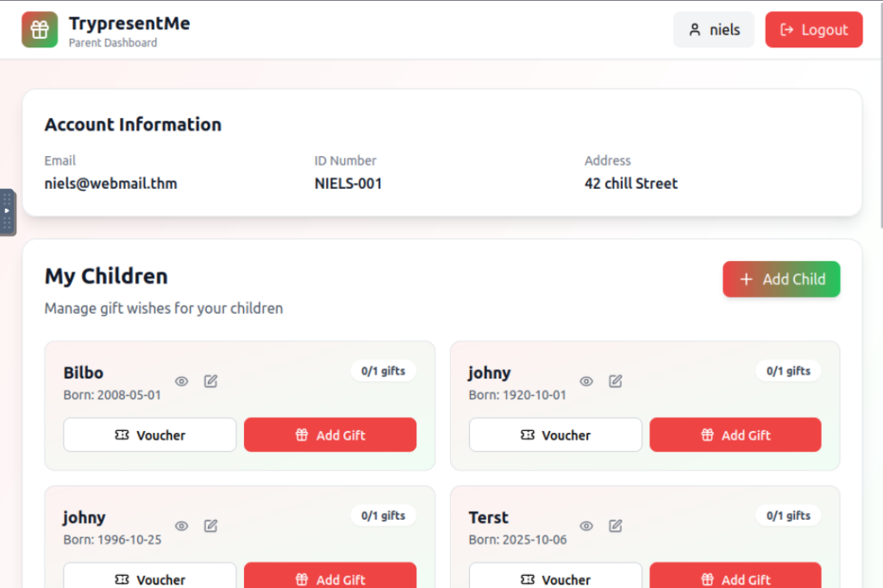The image size is (883, 588).
Task: Show details with Bilbo's eye icon
Action: click(182, 381)
